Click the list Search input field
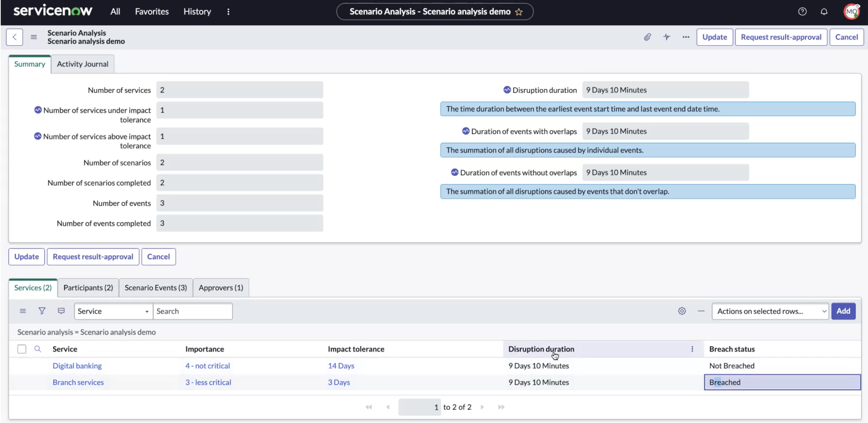The width and height of the screenshot is (868, 423). click(x=193, y=311)
